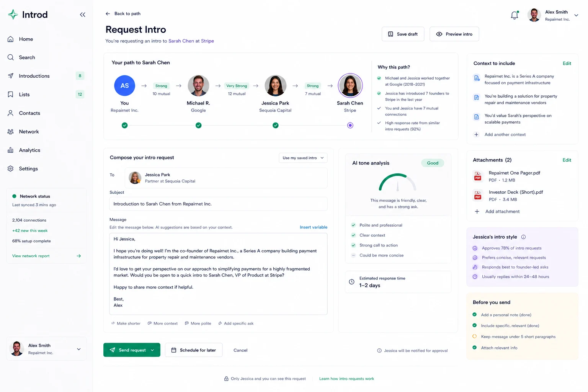Click the dash marker for 'Could be more concise'
588x392 pixels.
point(353,255)
